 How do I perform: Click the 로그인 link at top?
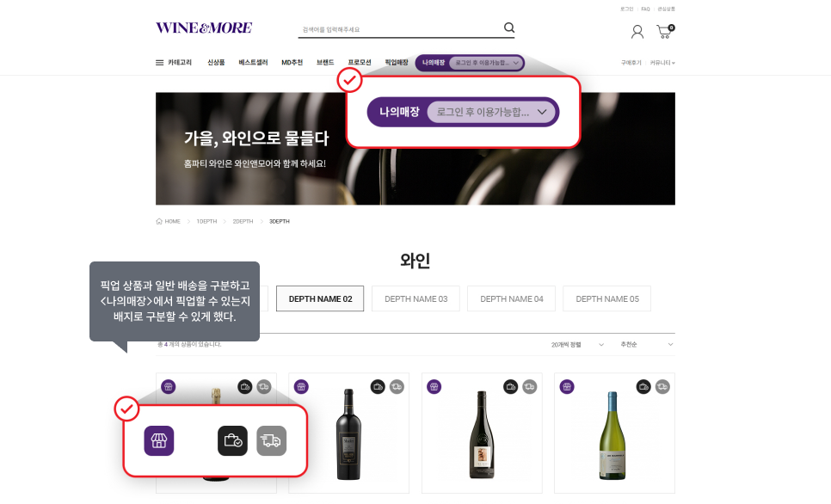[x=627, y=9]
